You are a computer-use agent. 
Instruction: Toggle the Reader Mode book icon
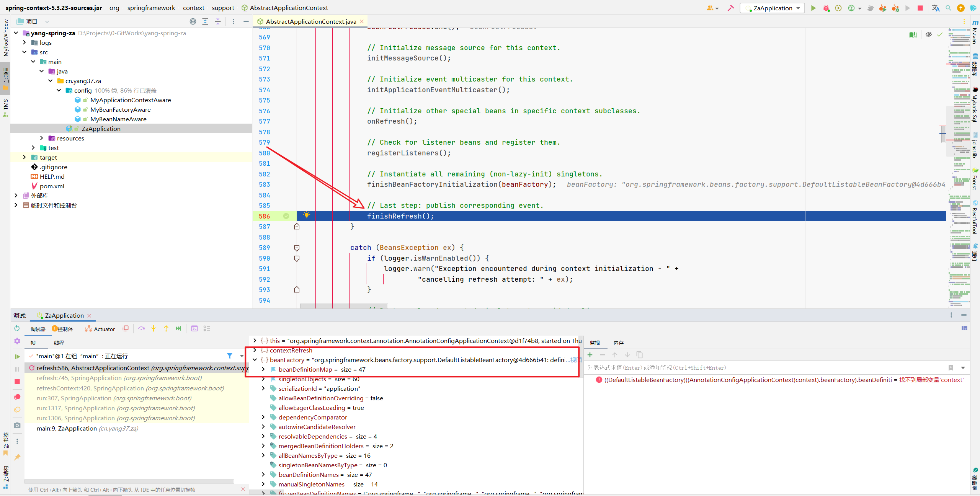click(913, 34)
